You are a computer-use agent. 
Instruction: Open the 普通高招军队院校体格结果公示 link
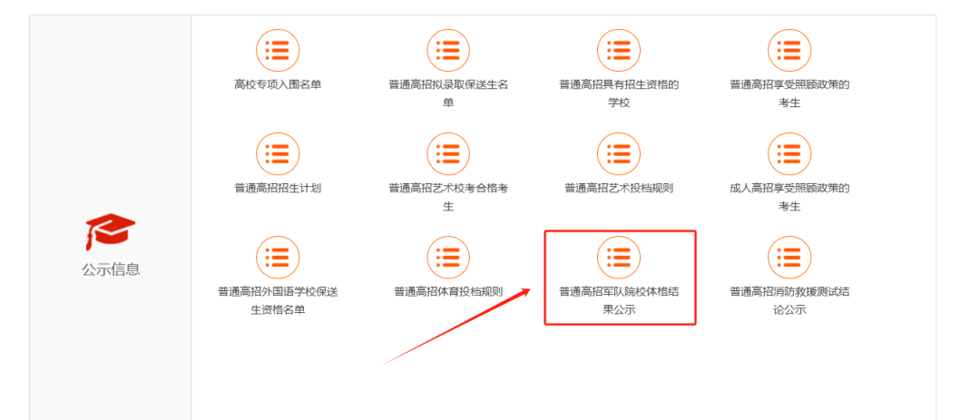pos(619,300)
